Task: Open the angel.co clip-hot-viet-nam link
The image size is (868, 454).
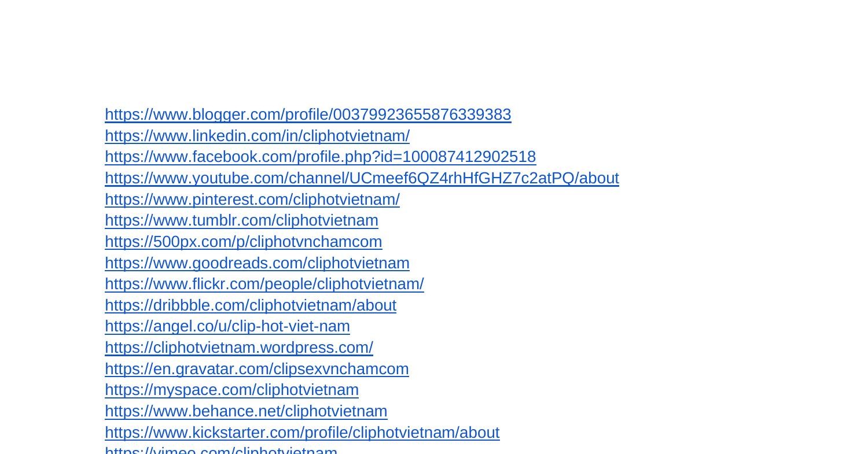Action: coord(227,326)
